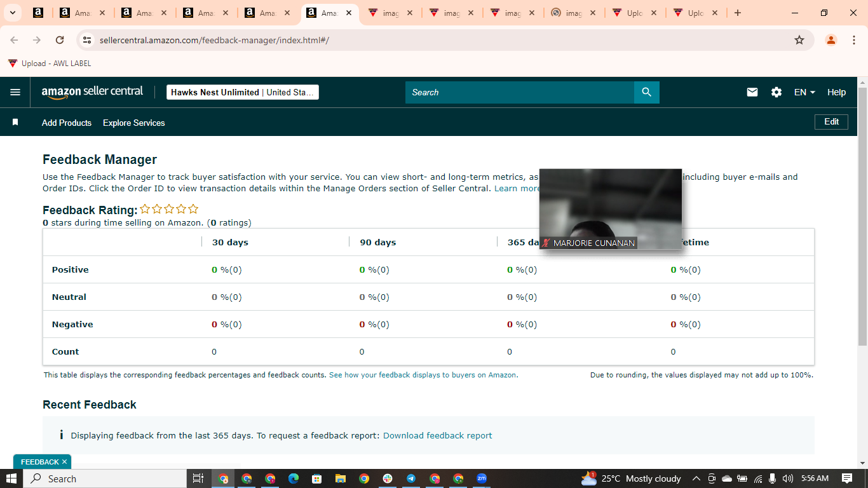Switch to Telegram on the taskbar
Viewport: 868px width, 488px height.
pyautogui.click(x=411, y=478)
